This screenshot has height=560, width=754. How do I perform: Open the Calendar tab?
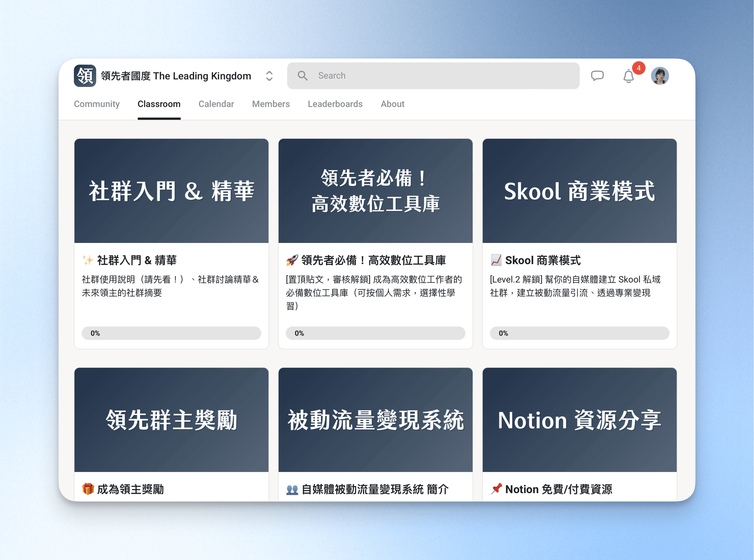pos(216,104)
